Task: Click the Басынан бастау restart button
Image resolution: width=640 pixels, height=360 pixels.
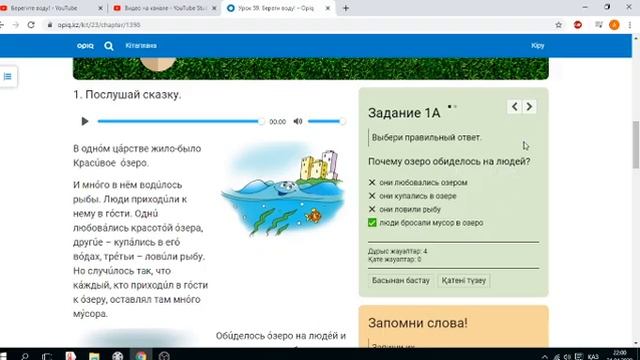Action: [401, 280]
